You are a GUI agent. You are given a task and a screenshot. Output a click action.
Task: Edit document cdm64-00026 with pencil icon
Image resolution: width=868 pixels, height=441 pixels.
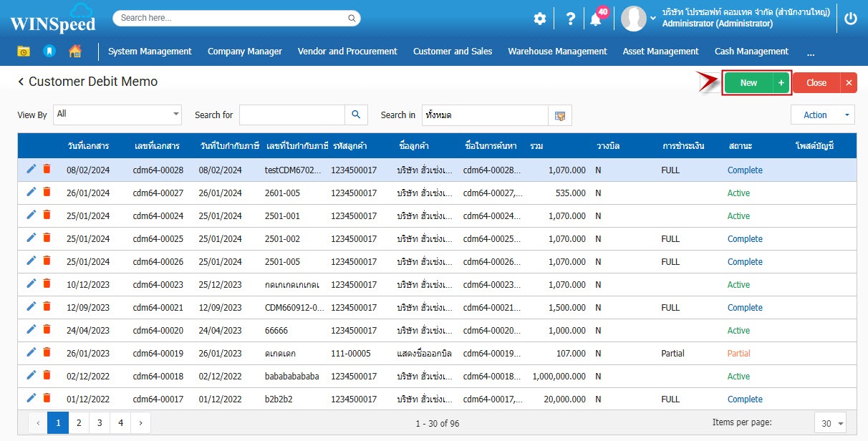[x=31, y=261]
